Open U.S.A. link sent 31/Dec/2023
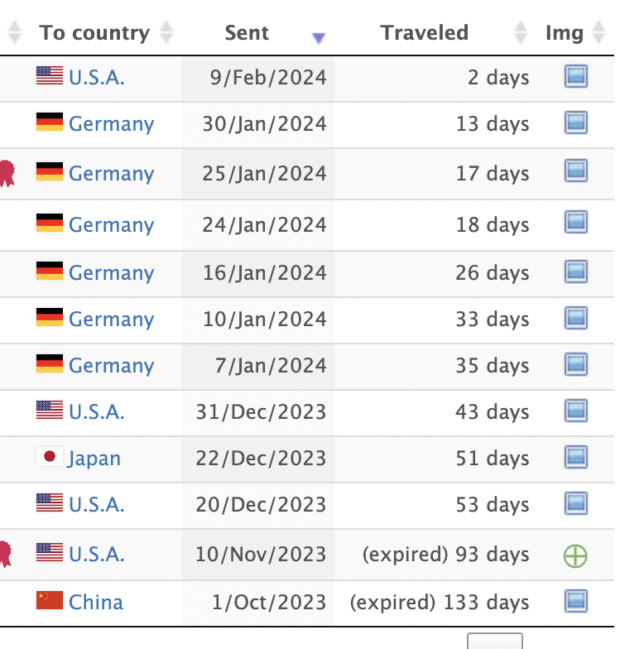The height and width of the screenshot is (649, 644). click(96, 412)
